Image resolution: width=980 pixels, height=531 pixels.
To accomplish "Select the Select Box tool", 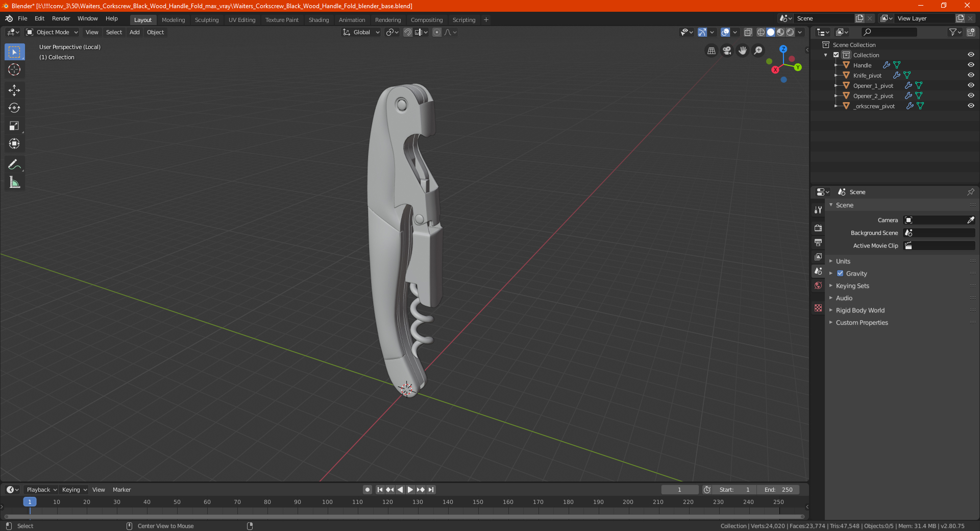I will pos(14,52).
